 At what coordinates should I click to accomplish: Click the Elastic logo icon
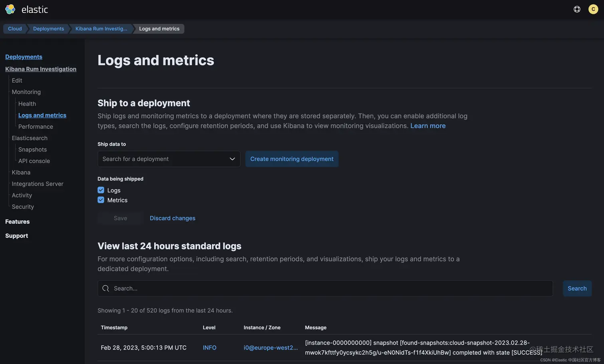[x=10, y=9]
